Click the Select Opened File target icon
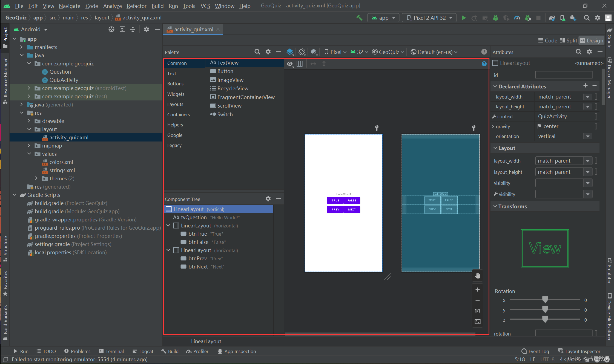The image size is (614, 364). (x=111, y=29)
